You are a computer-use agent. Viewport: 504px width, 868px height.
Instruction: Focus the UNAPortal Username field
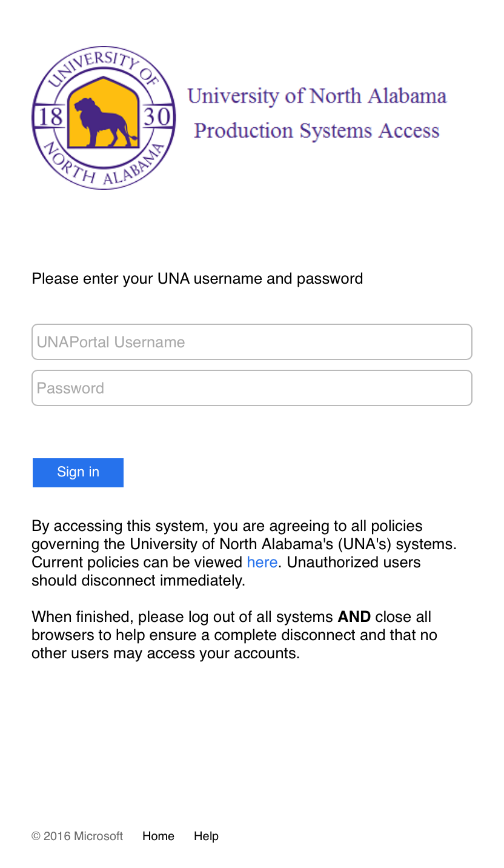coord(251,342)
